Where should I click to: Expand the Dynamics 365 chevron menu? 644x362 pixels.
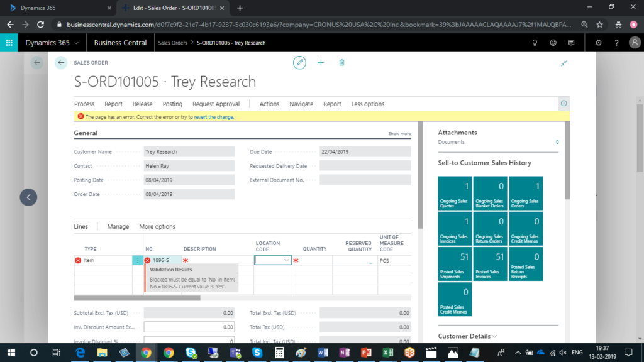77,43
